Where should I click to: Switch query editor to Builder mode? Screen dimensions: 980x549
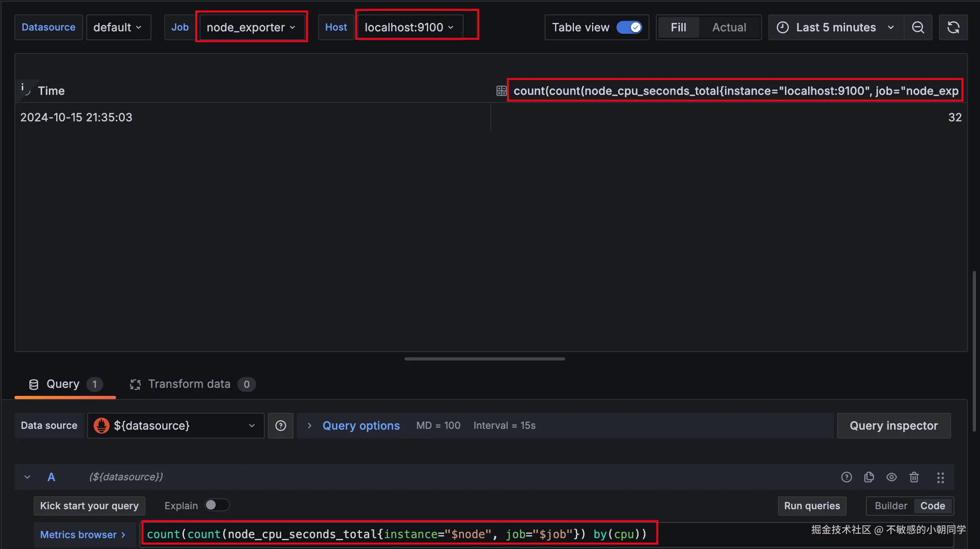890,506
